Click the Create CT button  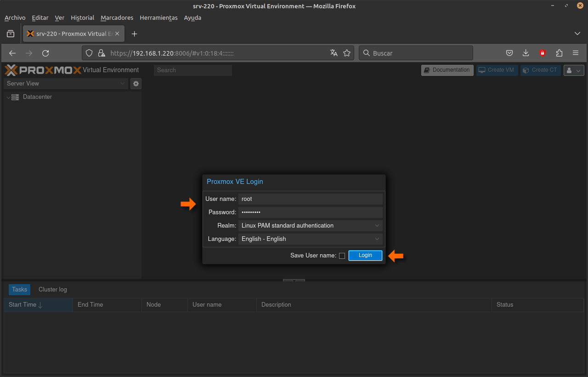(x=541, y=70)
